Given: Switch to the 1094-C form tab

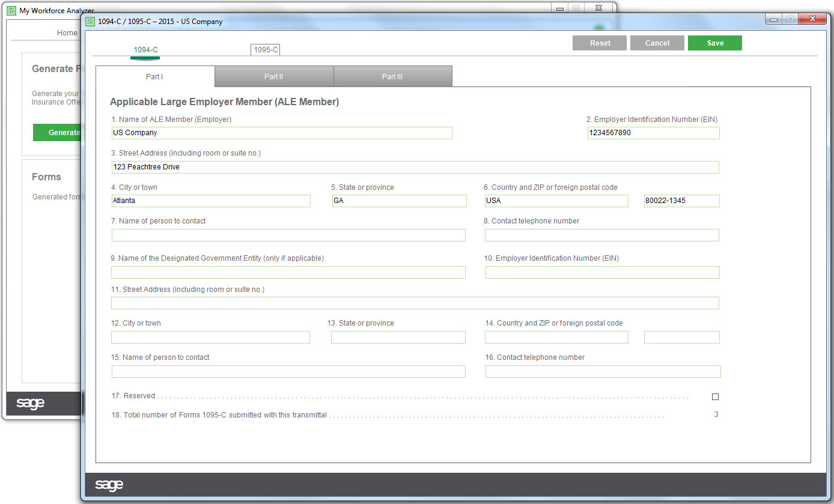Looking at the screenshot, I should click(x=145, y=50).
